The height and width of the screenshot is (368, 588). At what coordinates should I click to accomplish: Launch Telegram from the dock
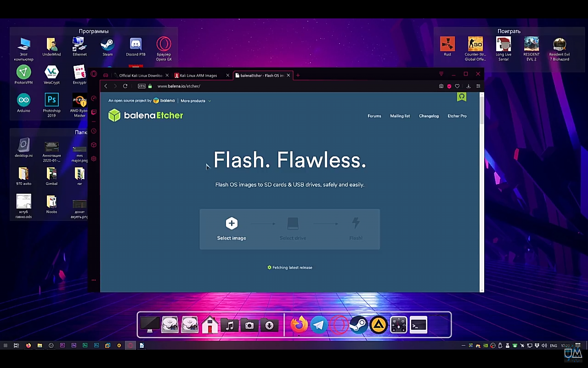pos(319,325)
